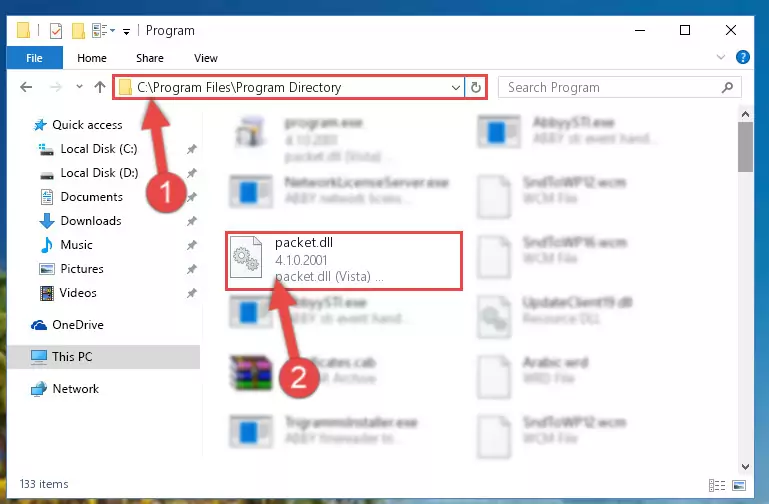Refresh the current folder
This screenshot has height=504, width=769.
coord(476,88)
